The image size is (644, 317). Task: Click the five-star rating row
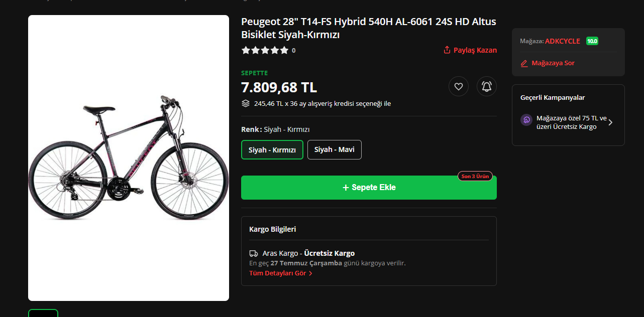click(265, 50)
